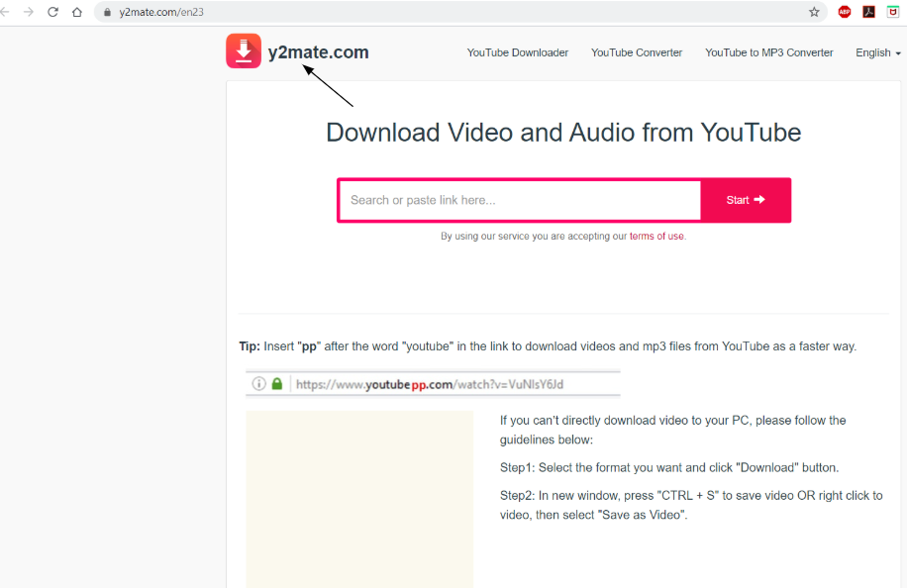Click the youtubepp.com example URL image

point(433,384)
